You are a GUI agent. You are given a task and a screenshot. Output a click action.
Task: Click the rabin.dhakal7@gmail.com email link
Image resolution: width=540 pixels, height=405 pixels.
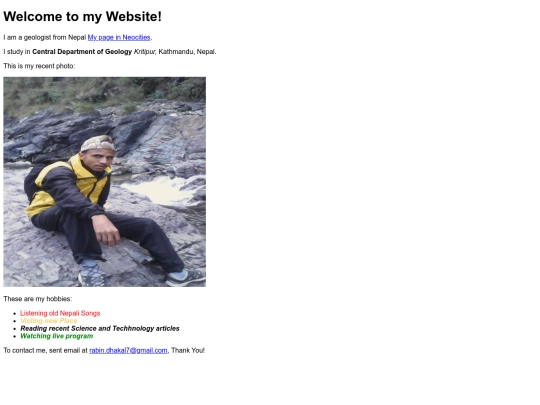pyautogui.click(x=128, y=350)
